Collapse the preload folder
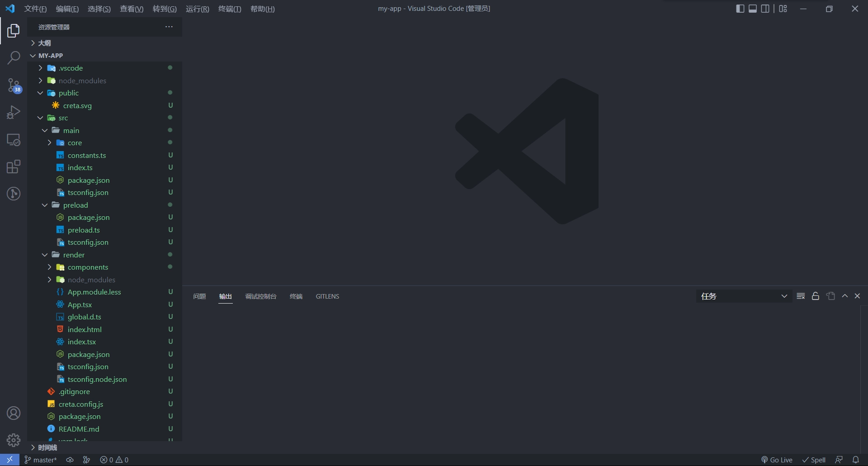The image size is (868, 466). coord(105,205)
